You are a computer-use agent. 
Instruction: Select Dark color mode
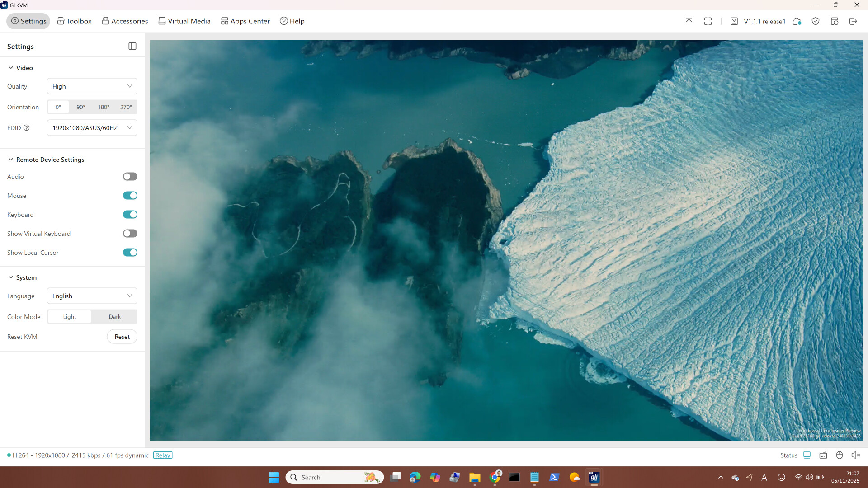(x=114, y=317)
